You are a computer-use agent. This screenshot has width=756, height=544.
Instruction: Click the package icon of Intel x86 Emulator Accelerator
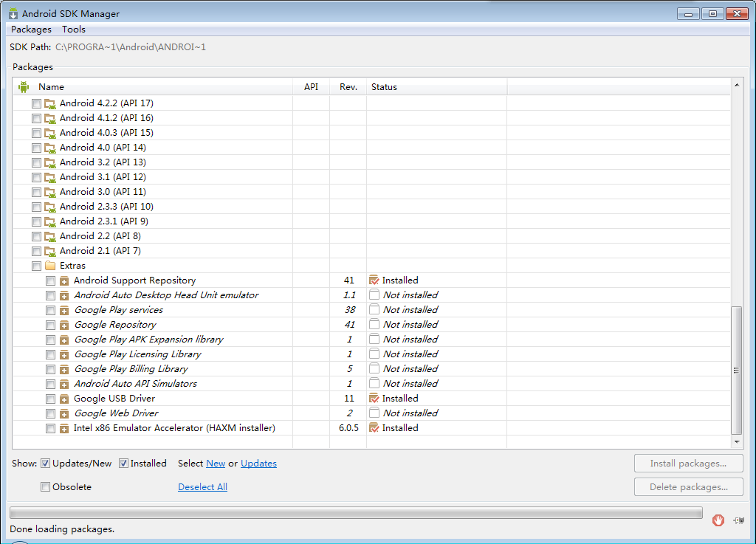(64, 428)
